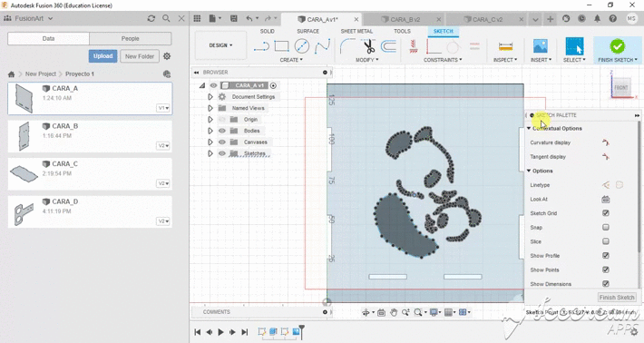Select the Fillet modify tool
This screenshot has height=343, width=644.
coord(348,46)
